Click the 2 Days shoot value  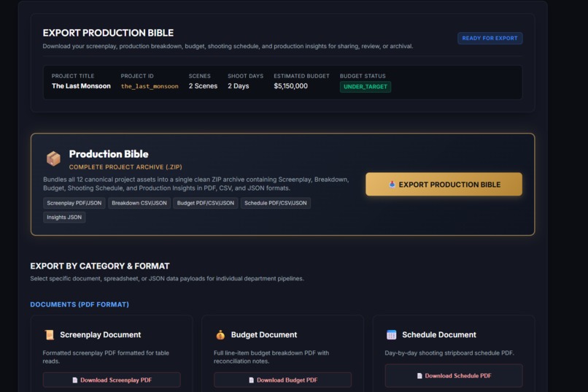click(x=238, y=86)
